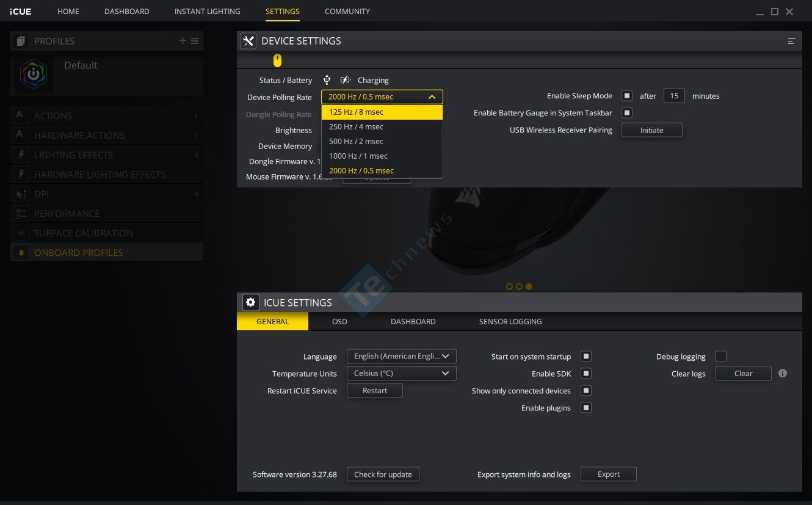Click the Restart iCUE Service button
Viewport: 812px width, 505px height.
coord(375,390)
